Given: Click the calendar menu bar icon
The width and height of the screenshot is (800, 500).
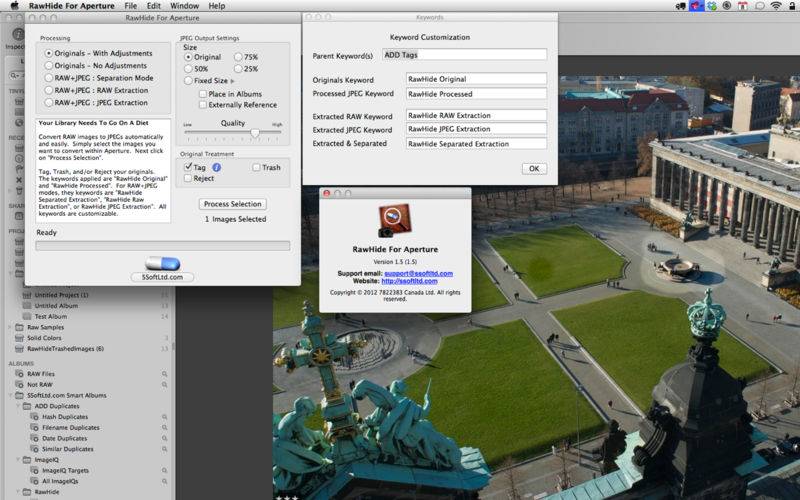Looking at the screenshot, I should point(743,6).
